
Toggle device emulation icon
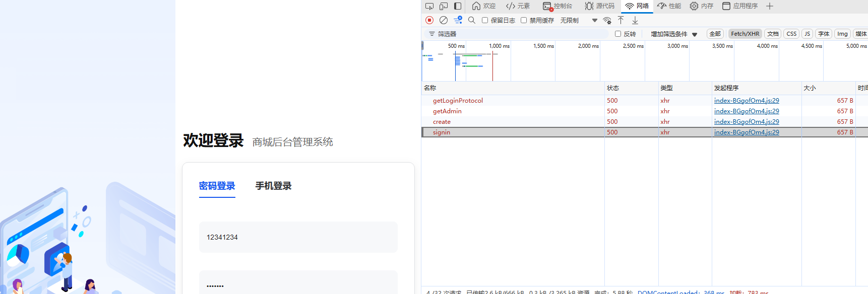[x=444, y=6]
